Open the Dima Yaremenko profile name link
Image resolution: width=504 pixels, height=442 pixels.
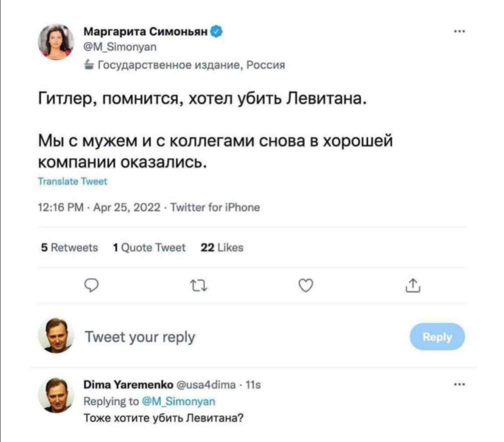click(128, 385)
